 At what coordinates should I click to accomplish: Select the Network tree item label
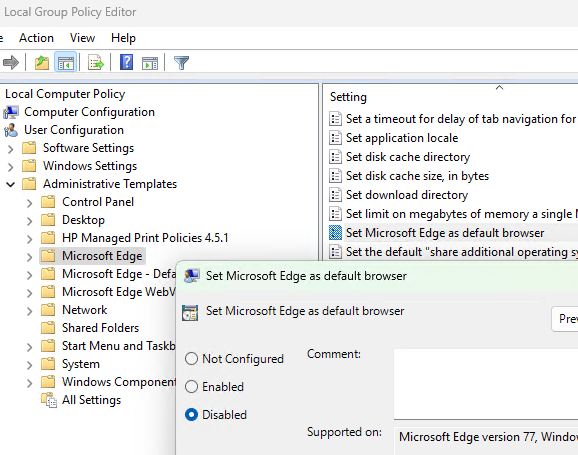[84, 310]
